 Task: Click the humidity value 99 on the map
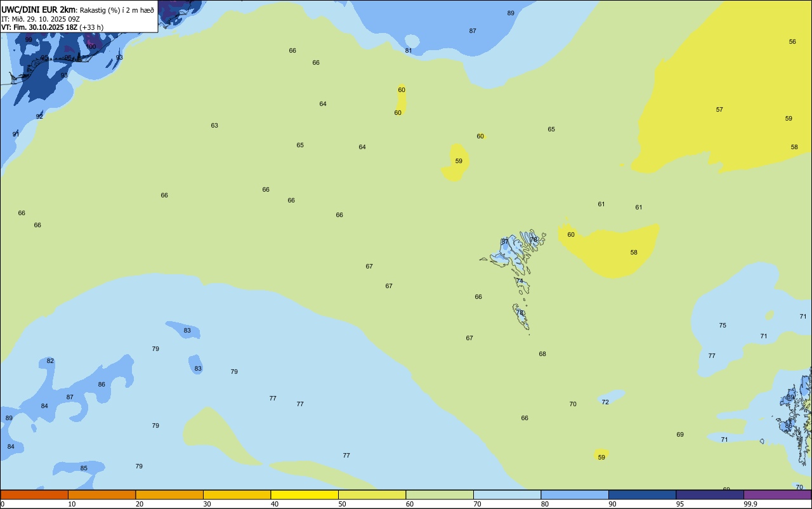[29, 39]
